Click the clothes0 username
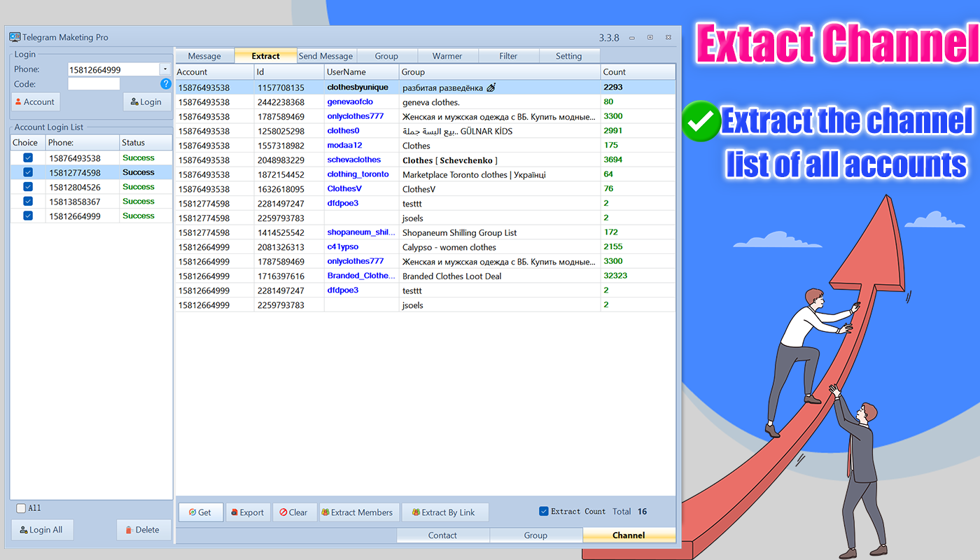980x560 pixels. tap(343, 131)
